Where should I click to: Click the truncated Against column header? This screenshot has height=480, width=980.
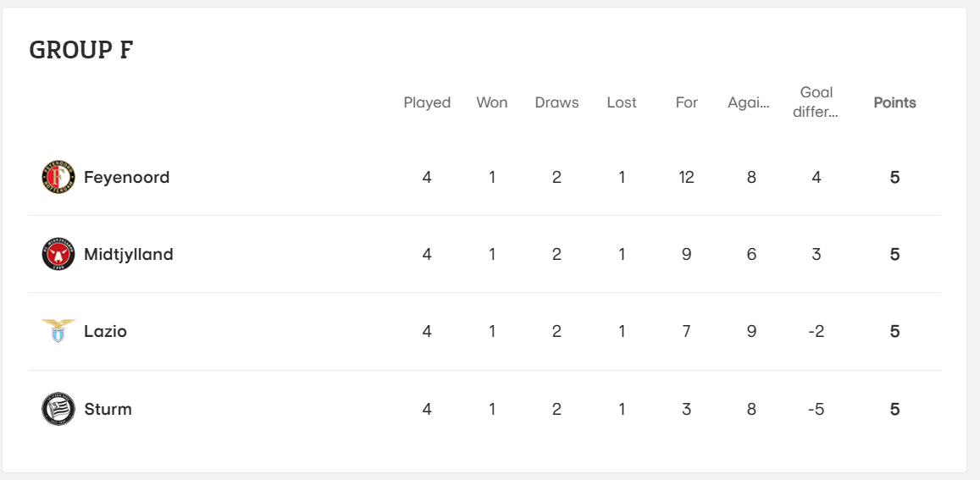point(748,103)
